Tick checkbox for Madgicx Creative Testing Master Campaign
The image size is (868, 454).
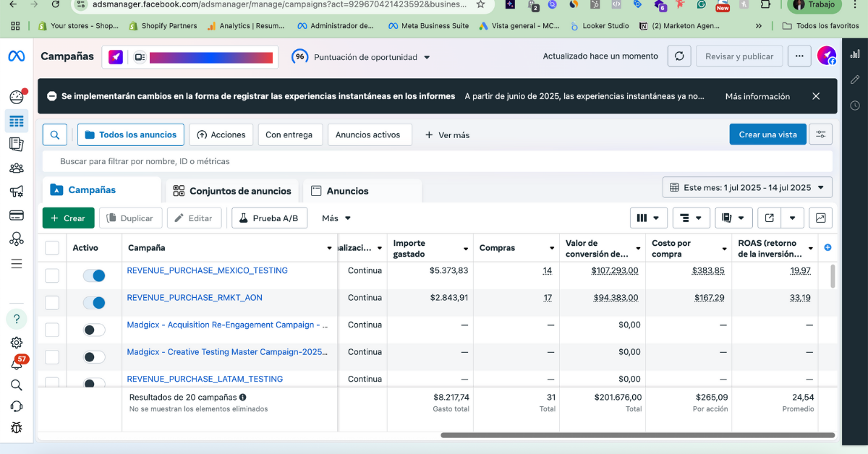[x=52, y=356]
